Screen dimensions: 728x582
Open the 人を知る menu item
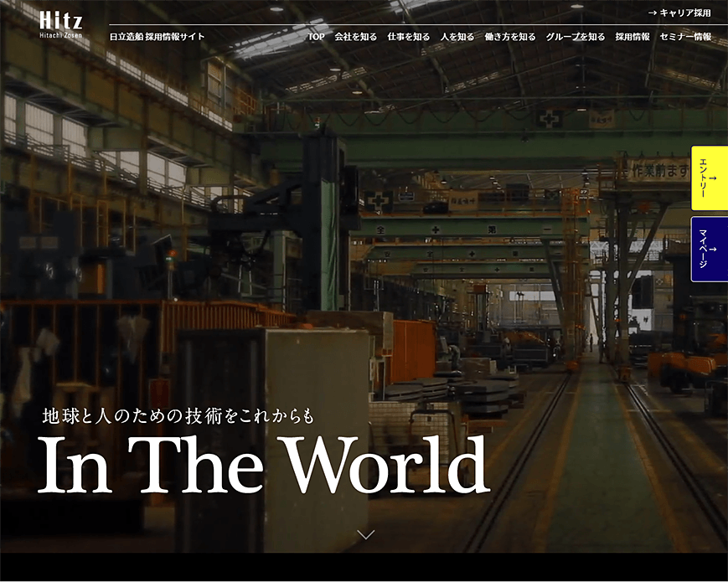click(x=457, y=37)
